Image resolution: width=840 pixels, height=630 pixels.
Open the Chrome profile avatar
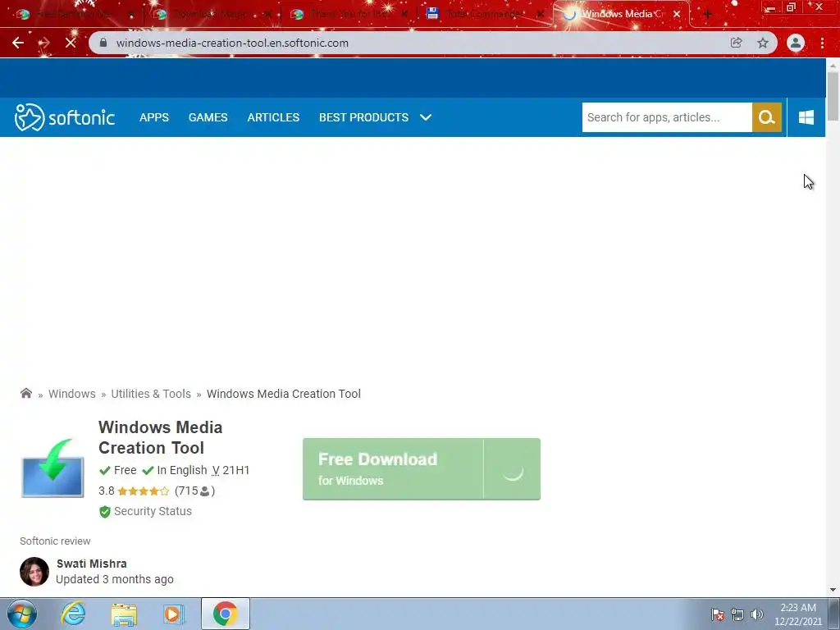point(796,43)
